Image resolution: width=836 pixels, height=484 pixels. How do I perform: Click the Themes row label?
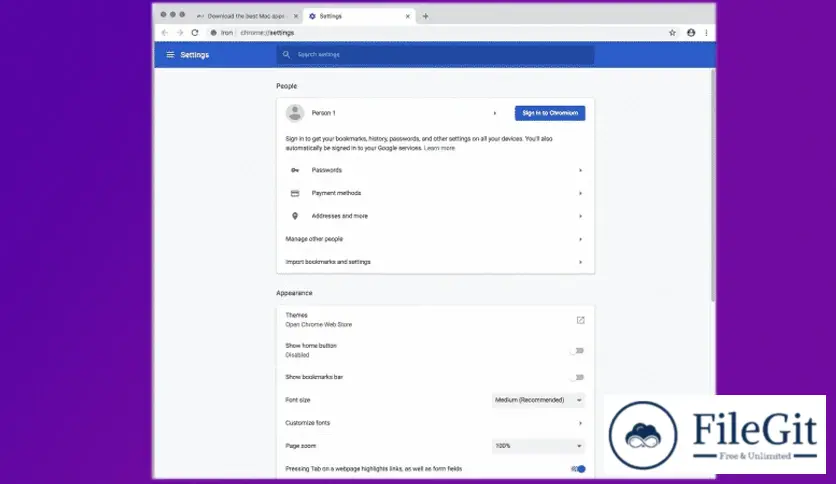[x=296, y=315]
